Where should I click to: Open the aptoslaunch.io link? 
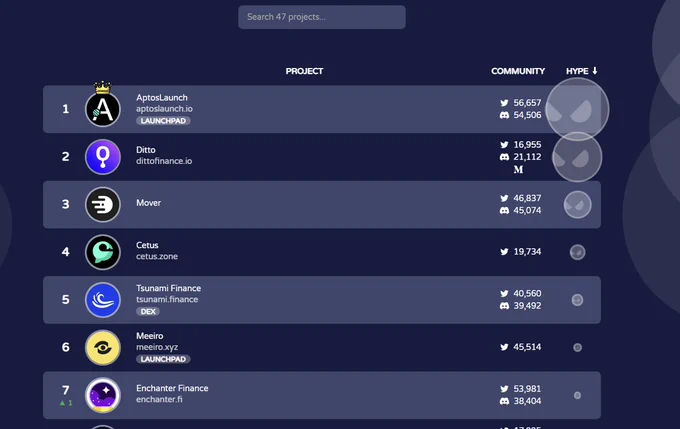pyautogui.click(x=164, y=109)
